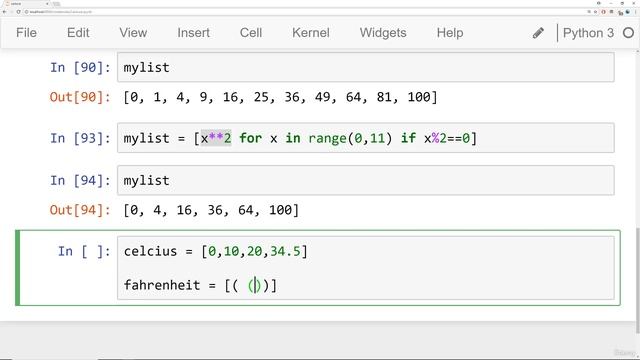
Task: Open the Widgets menu
Action: click(383, 33)
